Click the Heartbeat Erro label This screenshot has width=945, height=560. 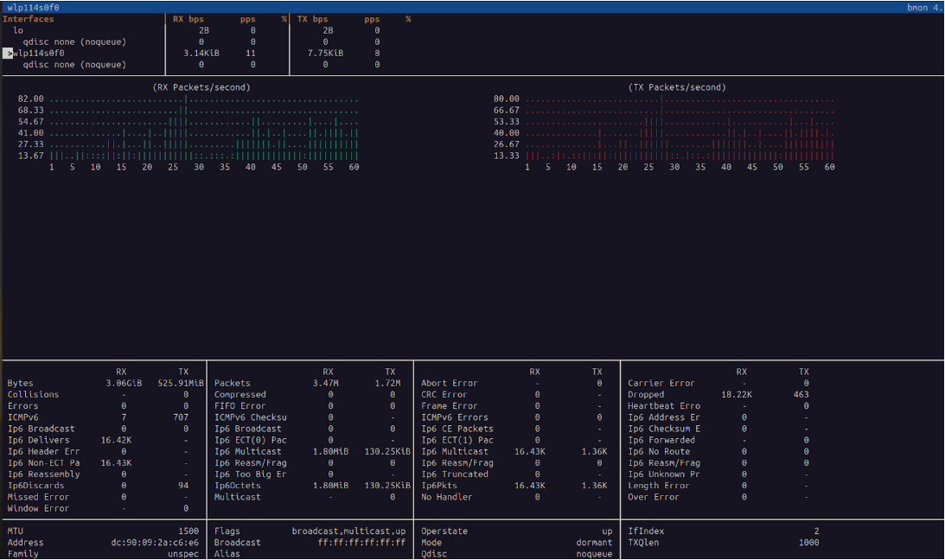pyautogui.click(x=664, y=406)
